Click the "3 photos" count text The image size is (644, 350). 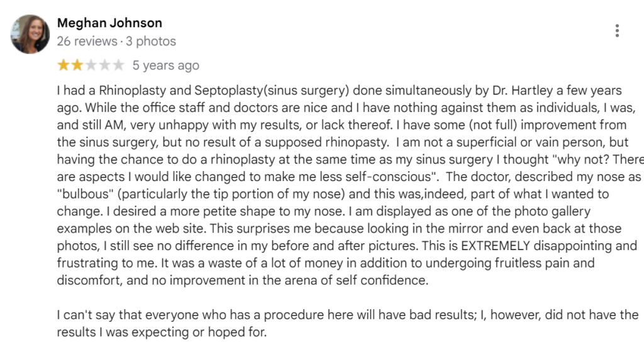click(151, 41)
